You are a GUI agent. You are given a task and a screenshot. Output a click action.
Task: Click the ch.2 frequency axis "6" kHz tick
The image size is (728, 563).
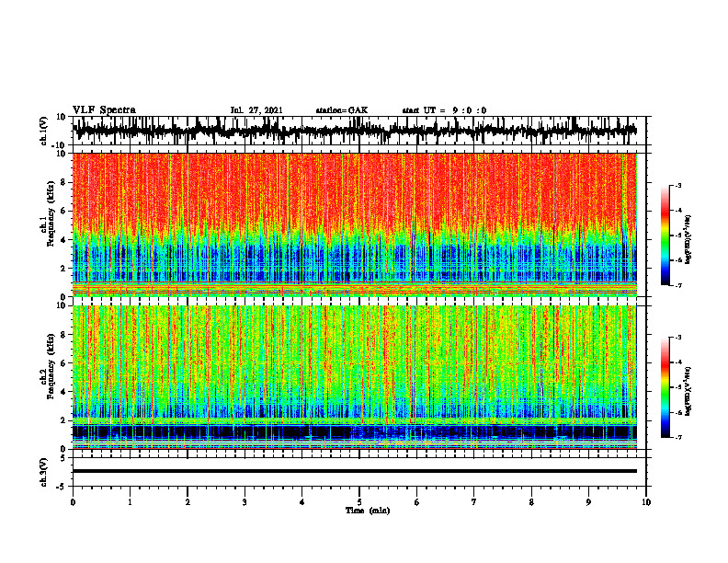(x=63, y=362)
